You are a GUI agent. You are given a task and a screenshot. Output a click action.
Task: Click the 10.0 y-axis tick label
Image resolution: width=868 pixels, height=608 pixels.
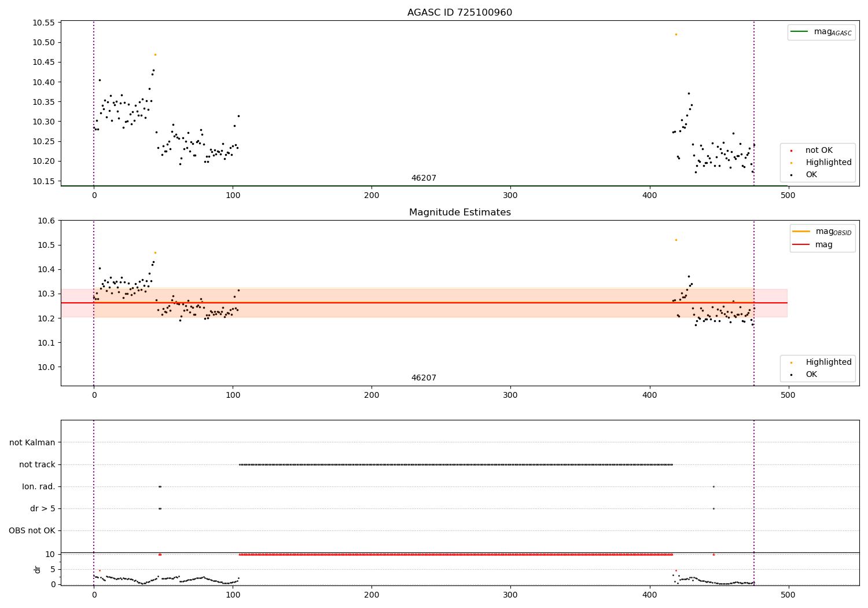click(46, 367)
